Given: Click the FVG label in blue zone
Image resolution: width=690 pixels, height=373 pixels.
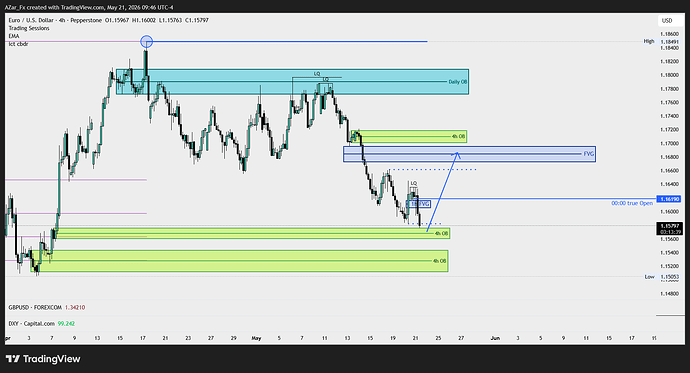Looking at the screenshot, I should click(588, 154).
